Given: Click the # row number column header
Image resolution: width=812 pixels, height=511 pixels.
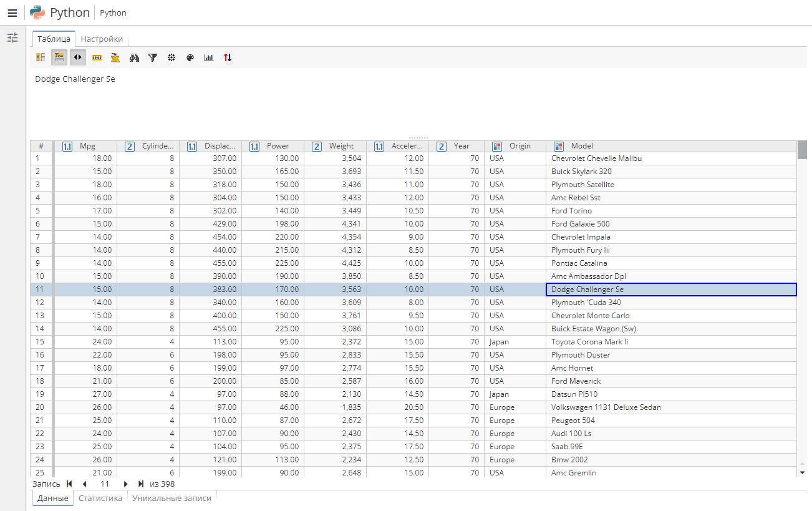Looking at the screenshot, I should pyautogui.click(x=41, y=146).
